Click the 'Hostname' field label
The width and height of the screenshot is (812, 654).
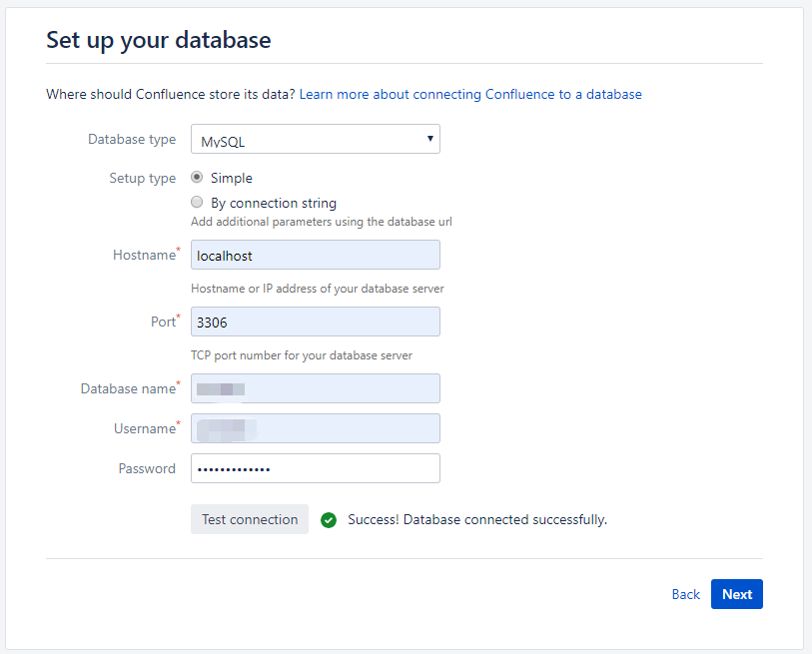click(145, 255)
